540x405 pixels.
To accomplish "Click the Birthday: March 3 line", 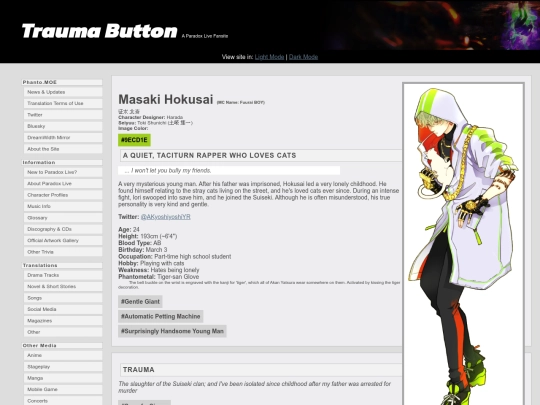I will point(143,250).
